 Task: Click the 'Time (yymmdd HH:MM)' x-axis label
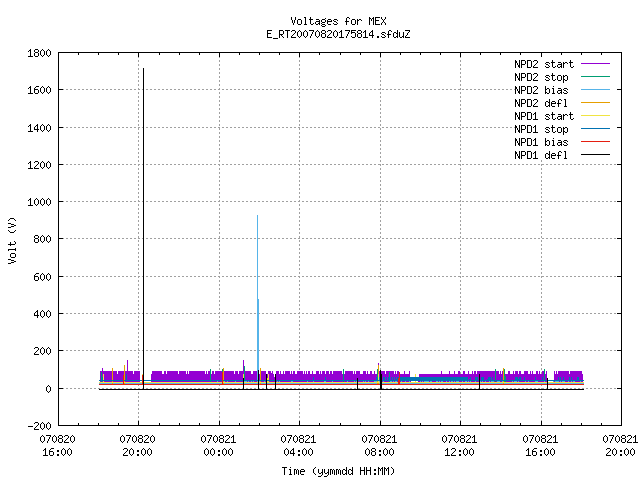[x=338, y=471]
